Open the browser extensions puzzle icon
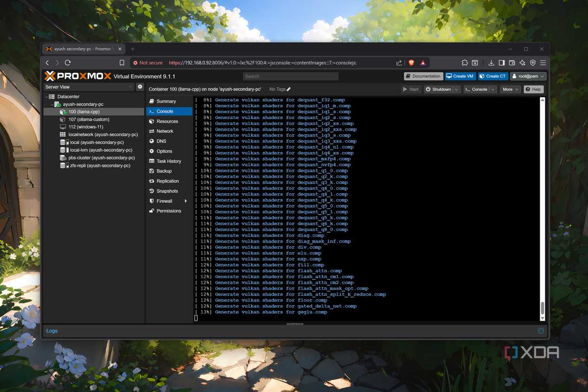The image size is (588, 392). (x=464, y=63)
